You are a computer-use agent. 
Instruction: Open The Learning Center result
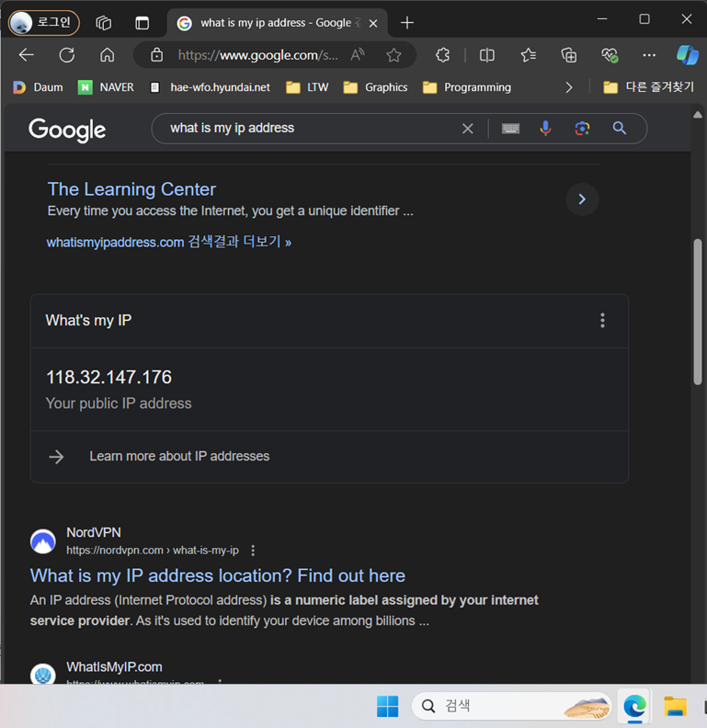[131, 189]
